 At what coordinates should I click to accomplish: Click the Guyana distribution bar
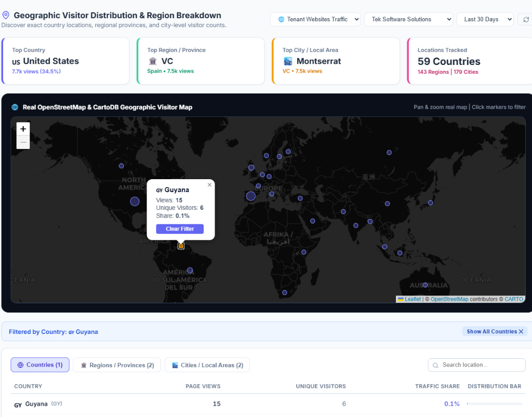495,404
